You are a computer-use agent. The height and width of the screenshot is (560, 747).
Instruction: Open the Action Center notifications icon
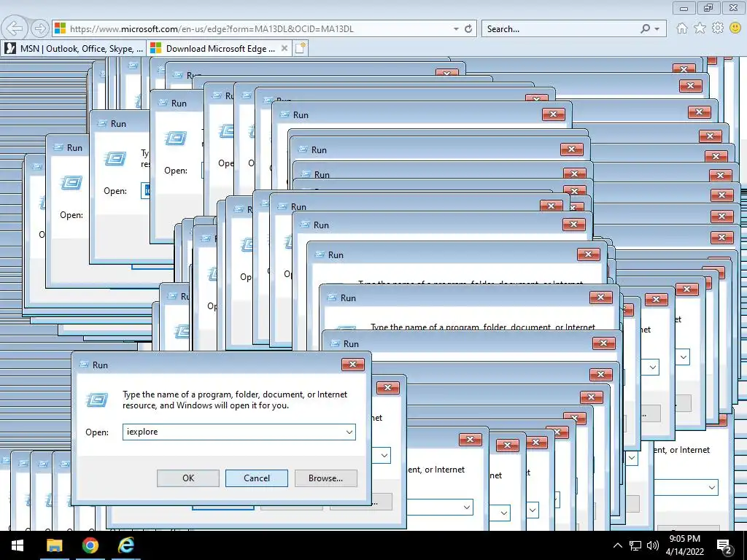coord(724,545)
